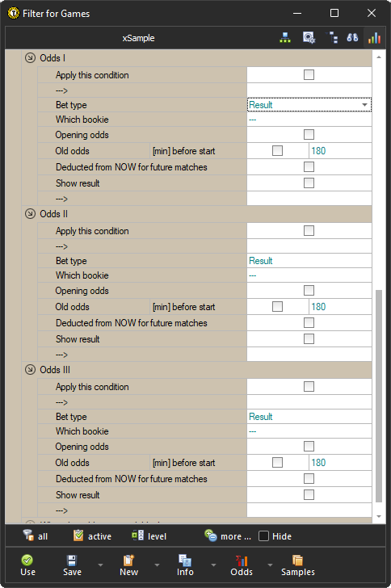The image size is (391, 588).
Task: Show active filters only
Action: pyautogui.click(x=92, y=535)
